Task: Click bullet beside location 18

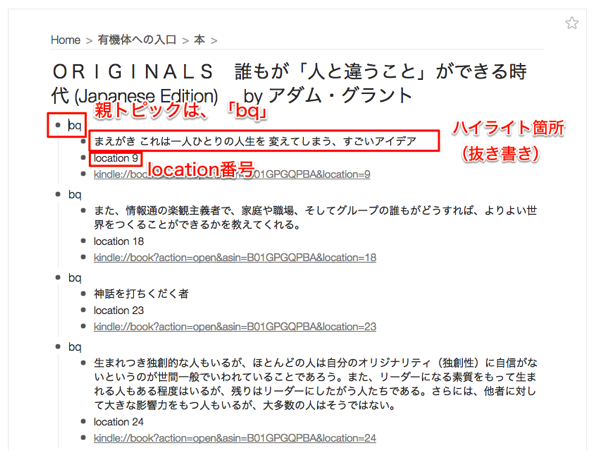Action: [84, 241]
